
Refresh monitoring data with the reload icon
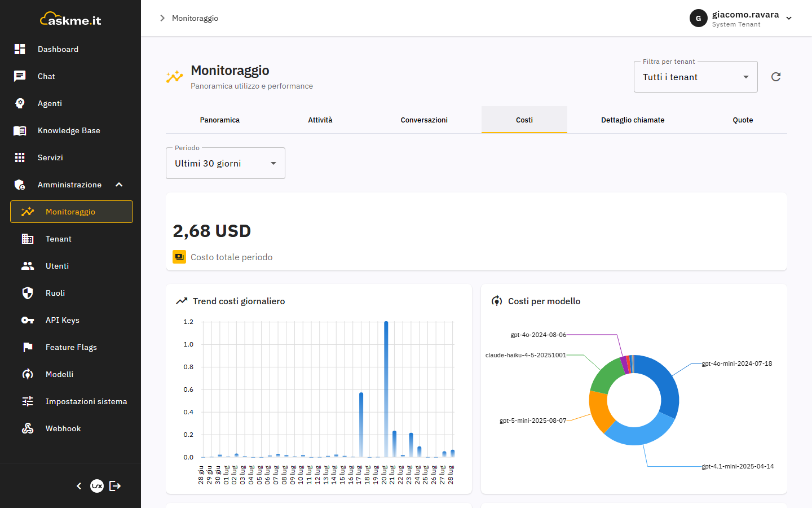[776, 77]
